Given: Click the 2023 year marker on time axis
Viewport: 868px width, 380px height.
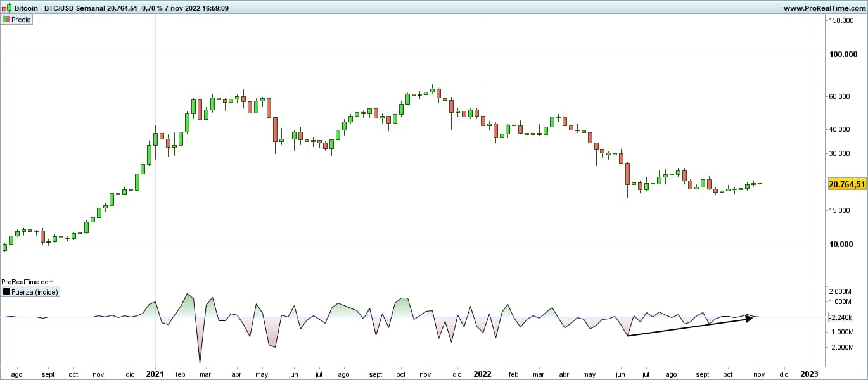Looking at the screenshot, I should pyautogui.click(x=809, y=374).
